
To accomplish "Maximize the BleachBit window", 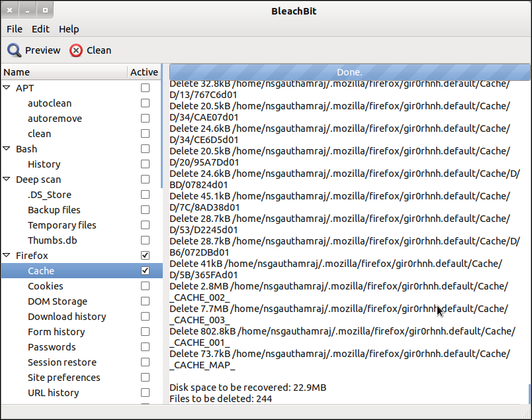I will (45, 10).
